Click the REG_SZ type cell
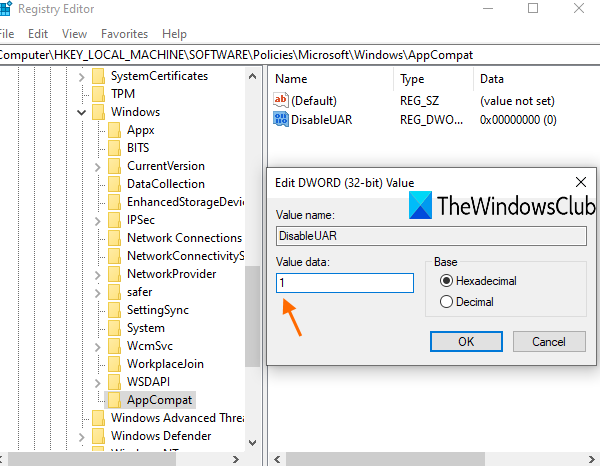Viewport: 600px width, 466px height. pos(419,101)
